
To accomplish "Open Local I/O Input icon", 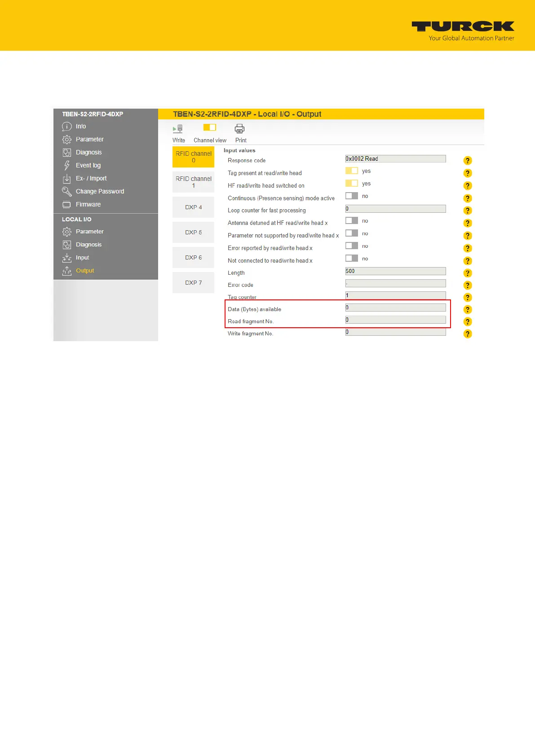I will click(x=67, y=258).
